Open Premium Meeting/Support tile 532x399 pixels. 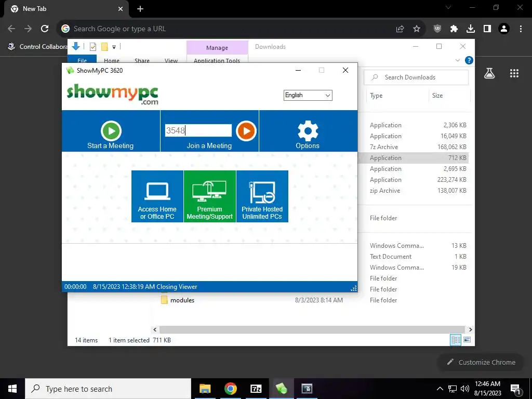pos(210,196)
